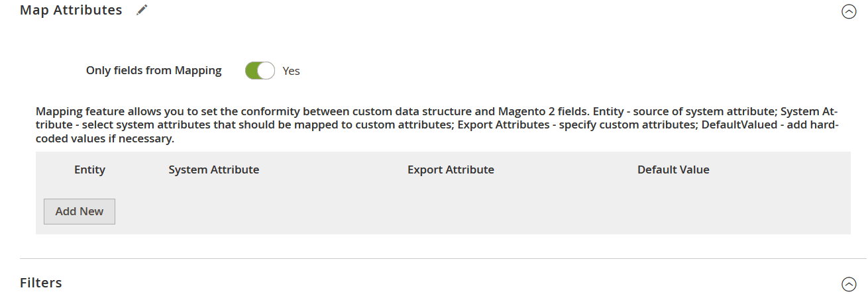Viewport: 868px width, 294px height.
Task: Click the divider line above the Filters section
Action: pos(443,258)
